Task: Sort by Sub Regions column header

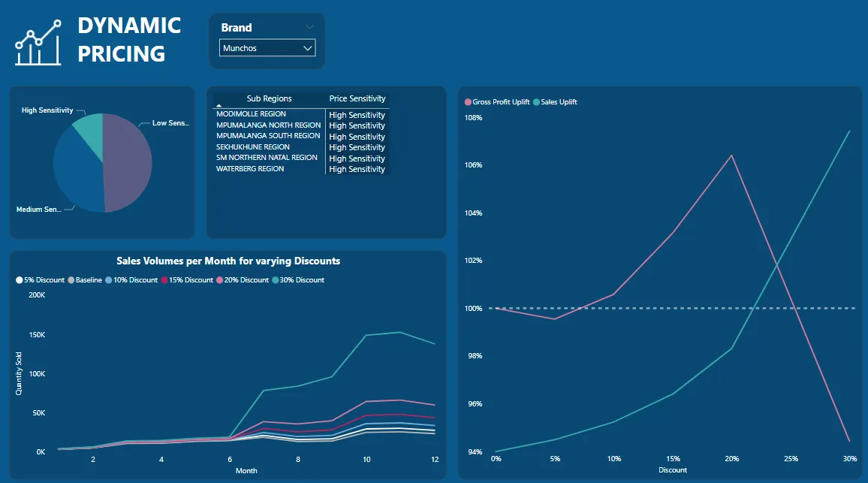Action: coord(269,98)
